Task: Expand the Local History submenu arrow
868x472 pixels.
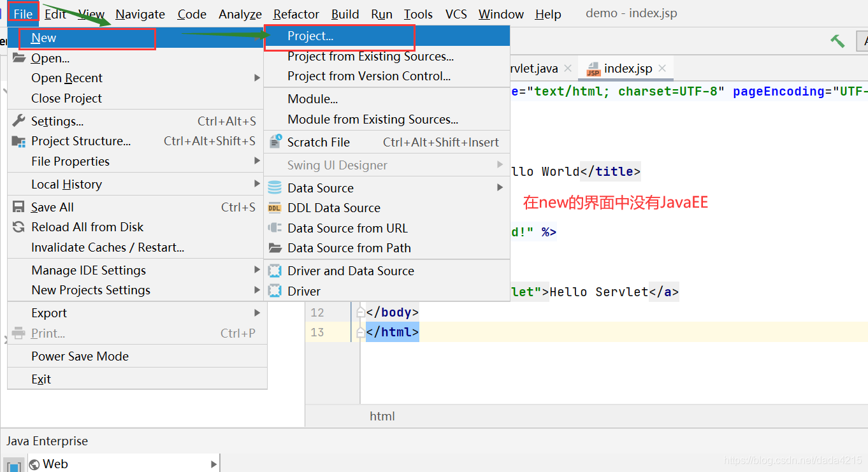Action: 257,184
